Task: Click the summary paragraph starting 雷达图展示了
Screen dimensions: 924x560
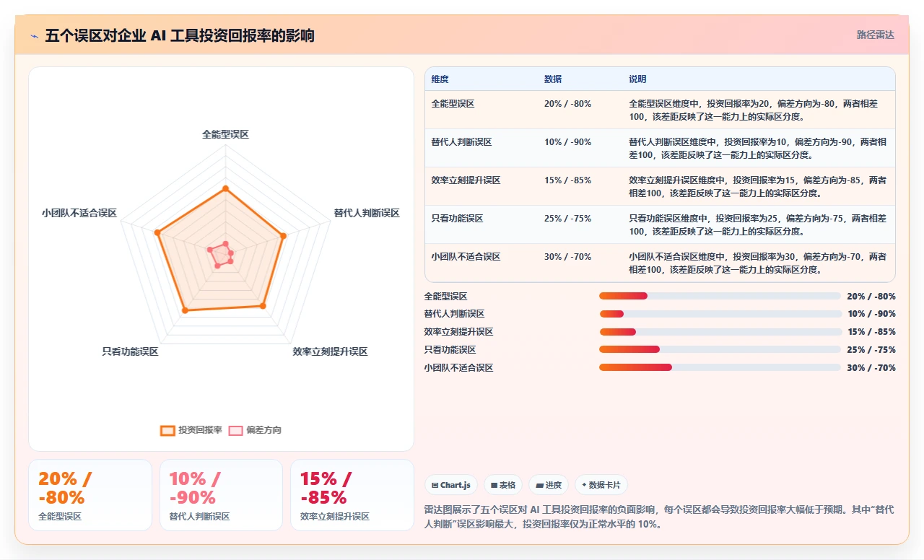Action: point(659,517)
